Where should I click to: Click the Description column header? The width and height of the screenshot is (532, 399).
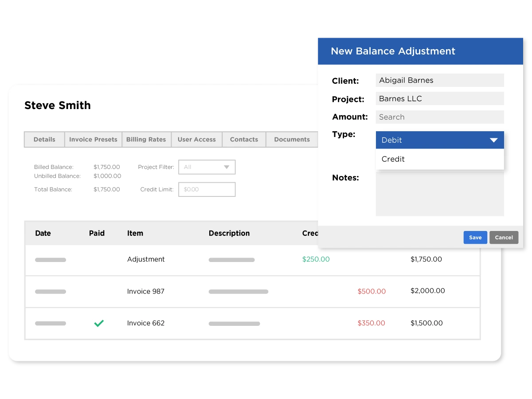coord(229,233)
